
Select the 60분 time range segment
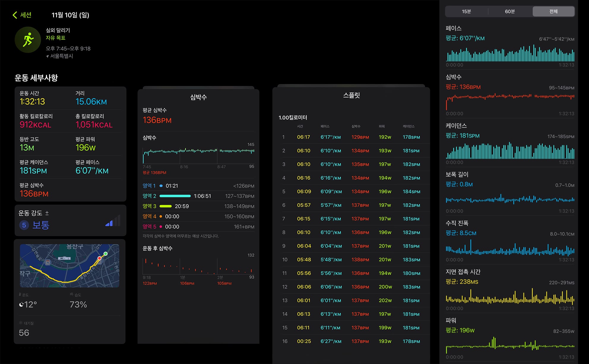click(x=510, y=11)
